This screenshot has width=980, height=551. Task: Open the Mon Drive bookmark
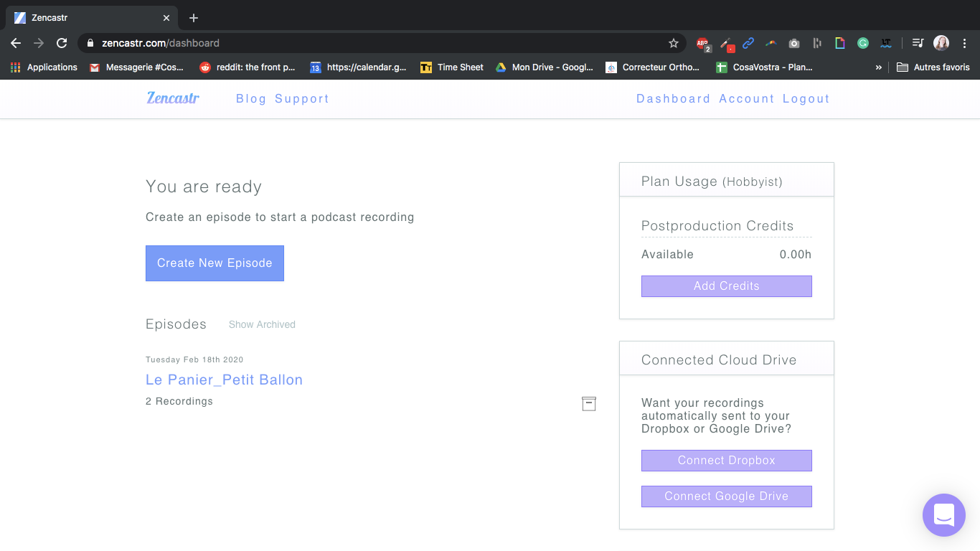pos(545,67)
